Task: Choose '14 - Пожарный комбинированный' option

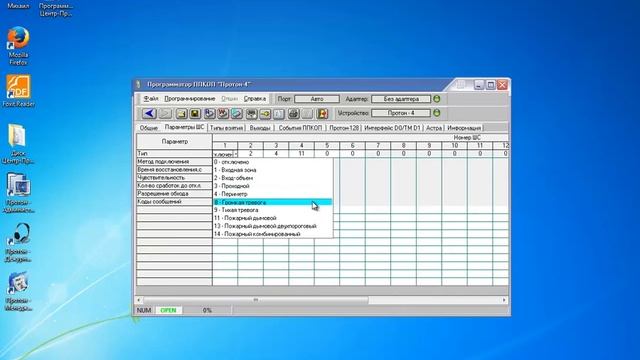Action: tap(273, 234)
